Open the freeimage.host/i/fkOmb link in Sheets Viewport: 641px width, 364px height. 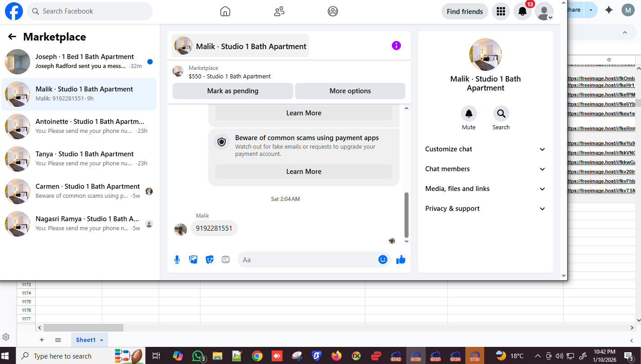(601, 78)
